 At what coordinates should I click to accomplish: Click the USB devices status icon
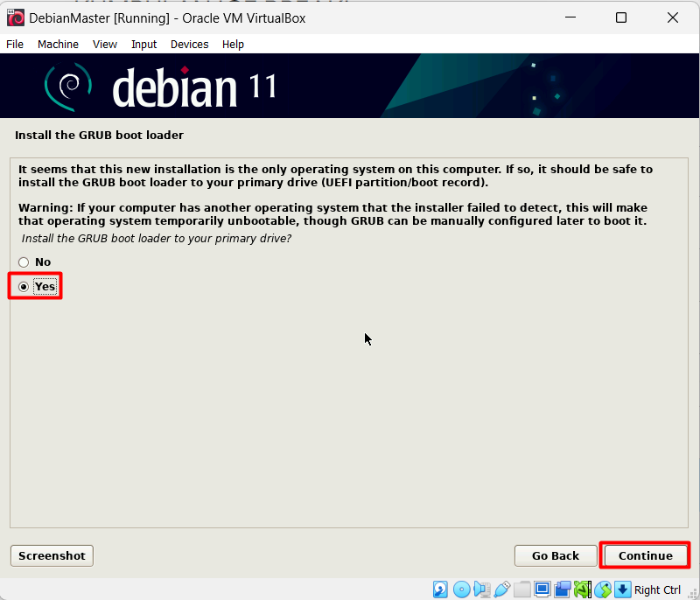[x=501, y=590]
